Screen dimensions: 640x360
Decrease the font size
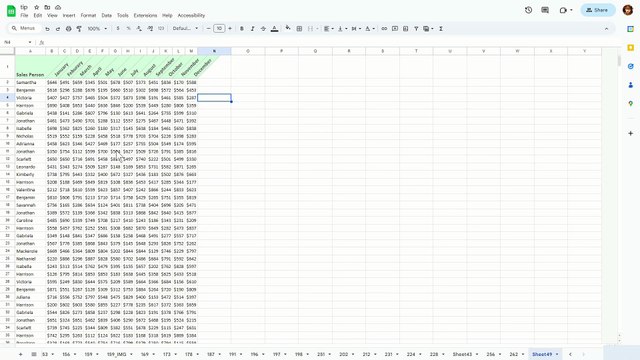coord(208,29)
